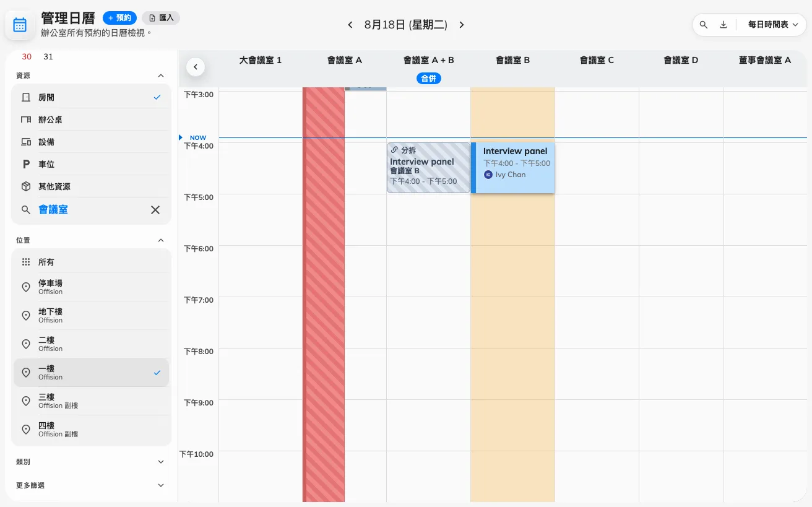Open the blue Interview panel booking by Ivy Chan
The height and width of the screenshot is (507, 812).
[x=513, y=168]
